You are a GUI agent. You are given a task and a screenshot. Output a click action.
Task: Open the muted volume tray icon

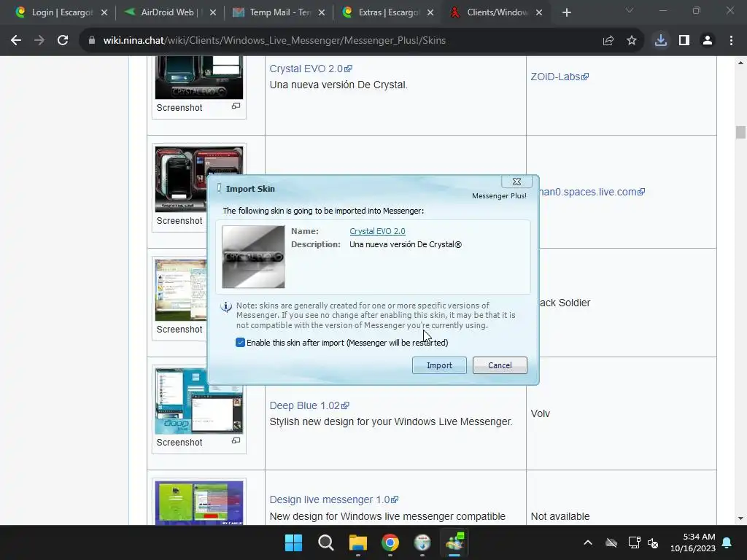[653, 542]
